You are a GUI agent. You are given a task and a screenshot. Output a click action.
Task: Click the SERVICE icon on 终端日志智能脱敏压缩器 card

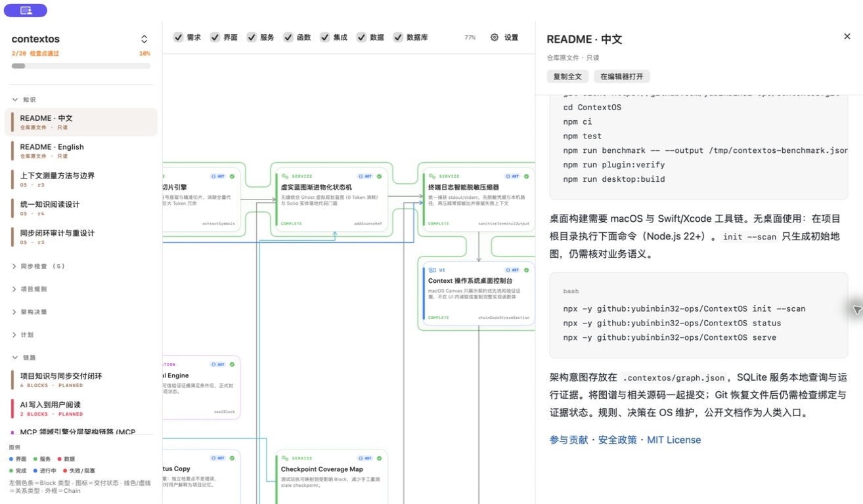point(432,177)
